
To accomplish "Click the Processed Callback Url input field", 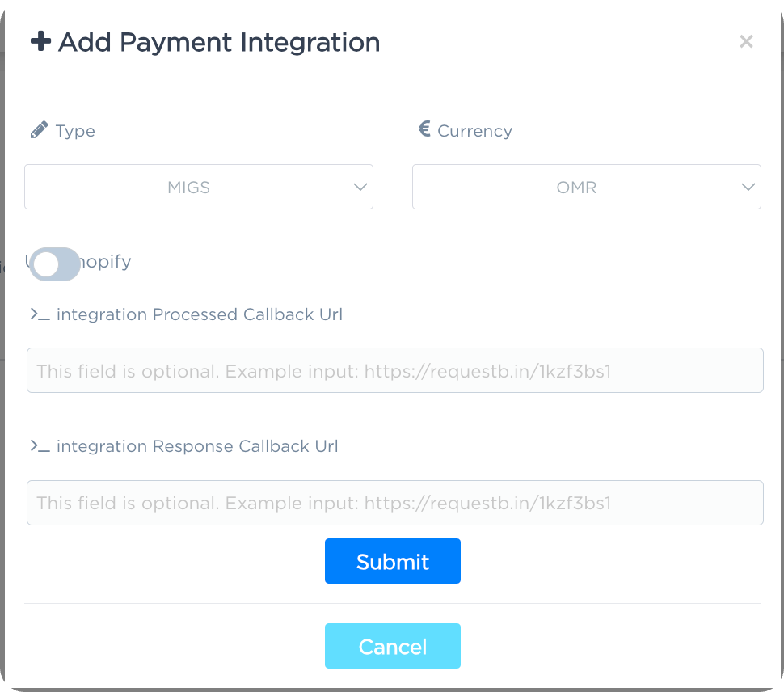I will pos(395,370).
